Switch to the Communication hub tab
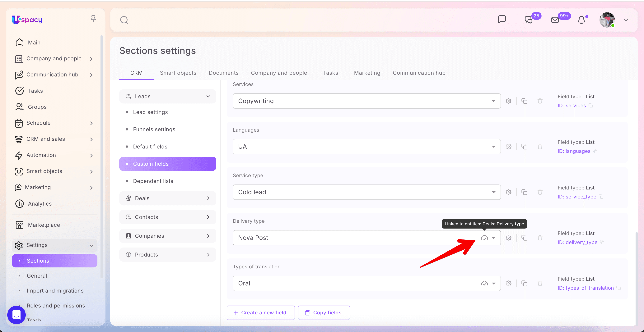This screenshot has width=644, height=332. point(419,73)
